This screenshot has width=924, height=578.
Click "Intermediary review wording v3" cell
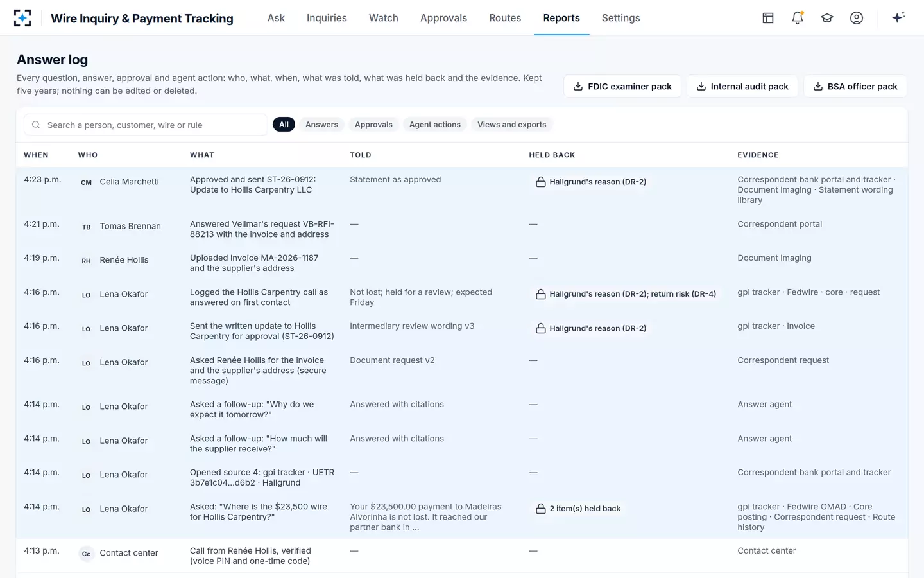[412, 326]
